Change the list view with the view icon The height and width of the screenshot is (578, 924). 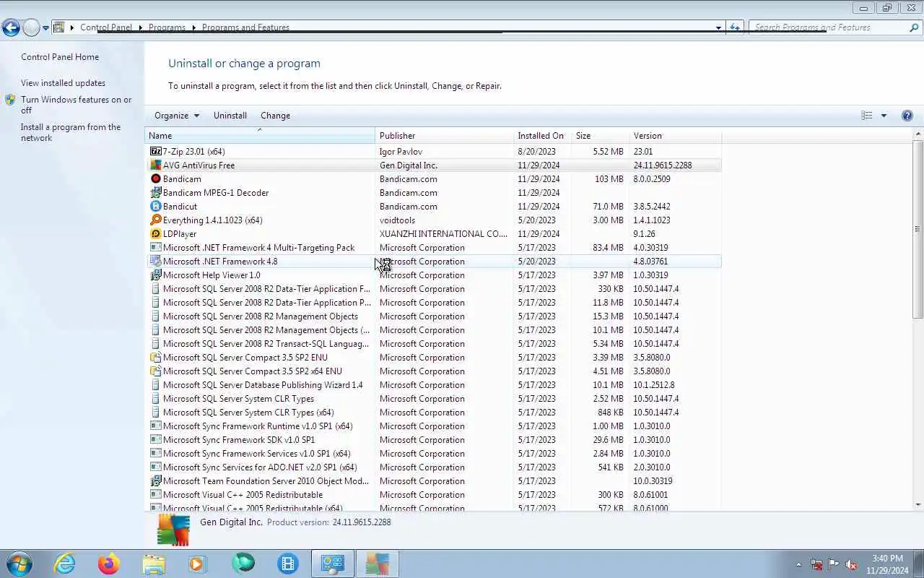[867, 116]
